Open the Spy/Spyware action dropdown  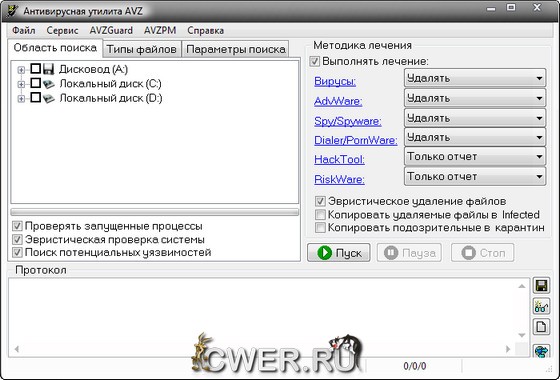[x=475, y=118]
